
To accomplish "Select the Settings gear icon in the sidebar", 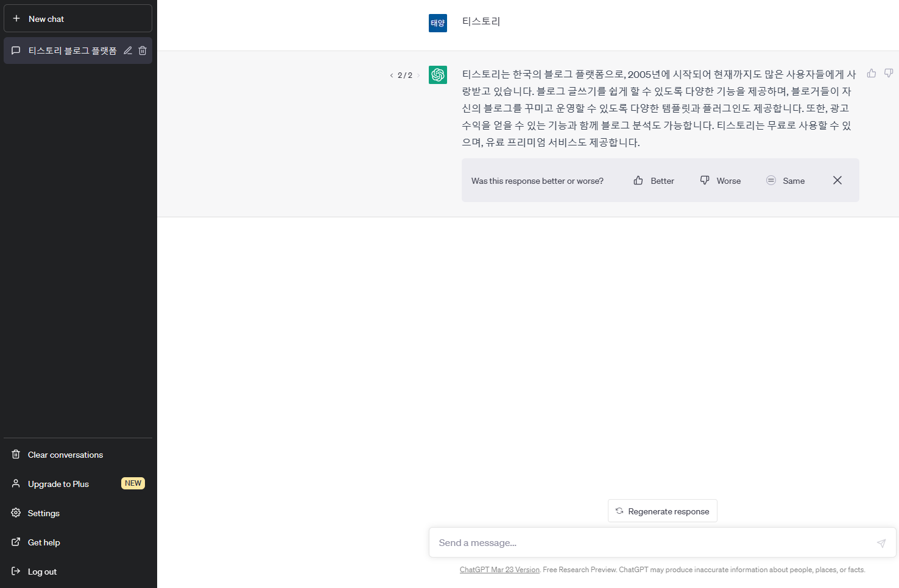I will pyautogui.click(x=16, y=513).
